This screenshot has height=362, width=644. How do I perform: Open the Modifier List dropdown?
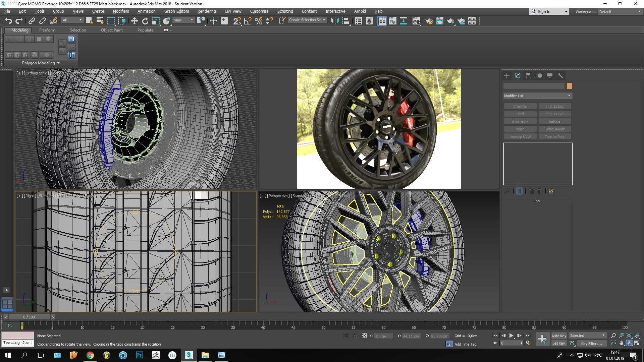tap(537, 96)
